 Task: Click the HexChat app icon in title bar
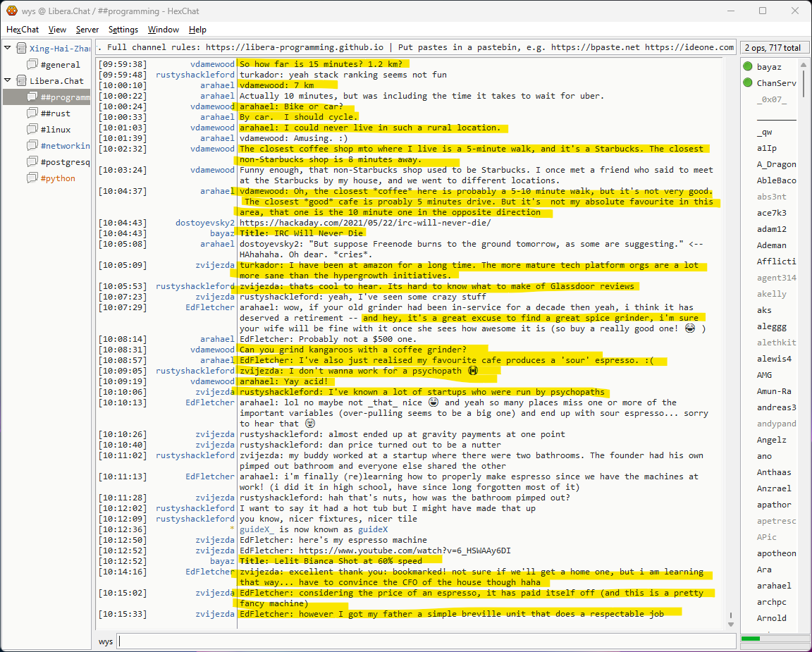[x=12, y=11]
